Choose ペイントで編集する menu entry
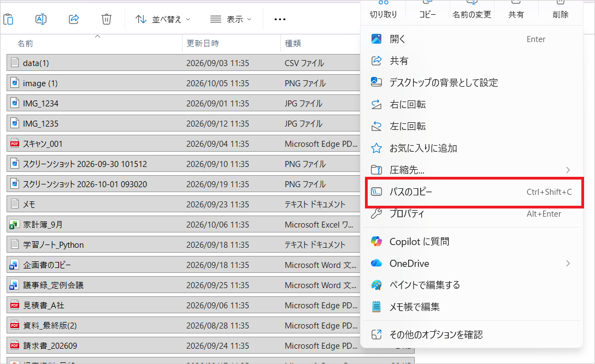This screenshot has height=364, width=595. coord(472,285)
